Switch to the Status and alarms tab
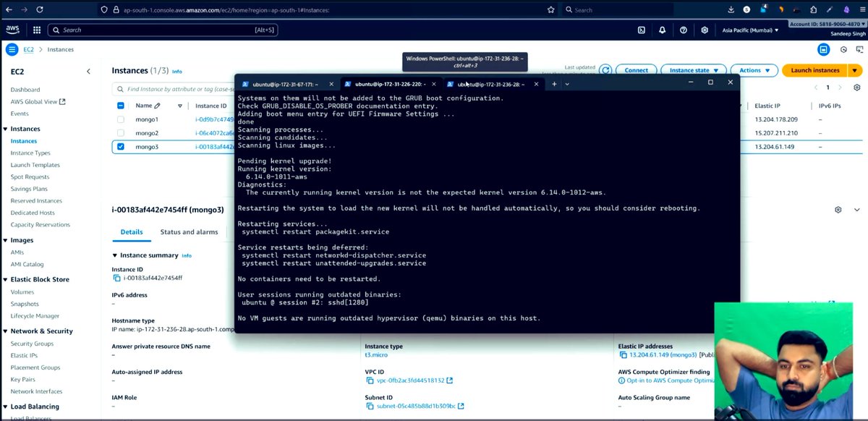The height and width of the screenshot is (421, 868). click(189, 232)
